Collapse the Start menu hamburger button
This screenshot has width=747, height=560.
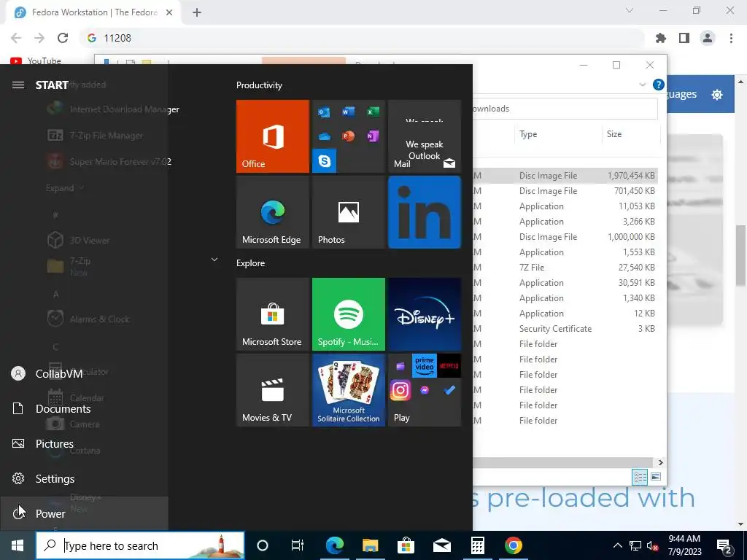pyautogui.click(x=18, y=85)
